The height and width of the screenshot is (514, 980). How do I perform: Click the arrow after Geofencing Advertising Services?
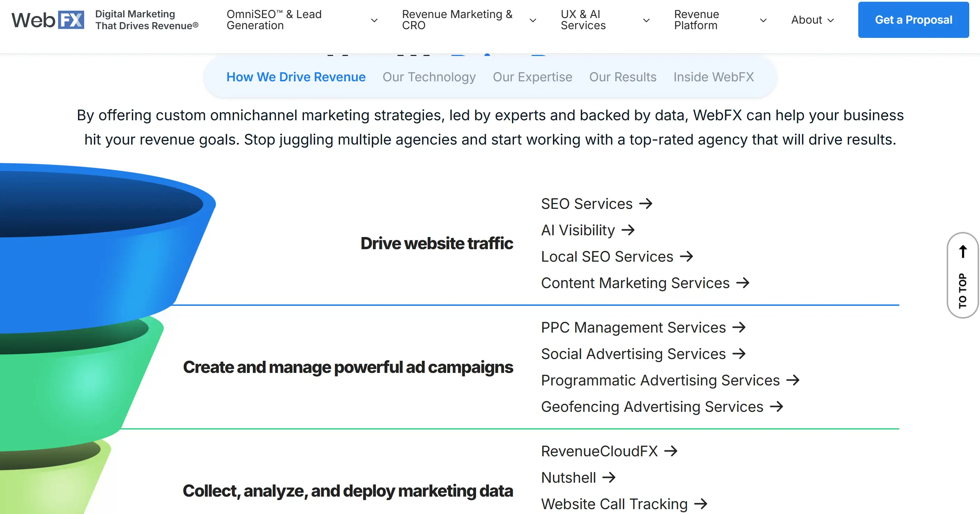tap(777, 407)
